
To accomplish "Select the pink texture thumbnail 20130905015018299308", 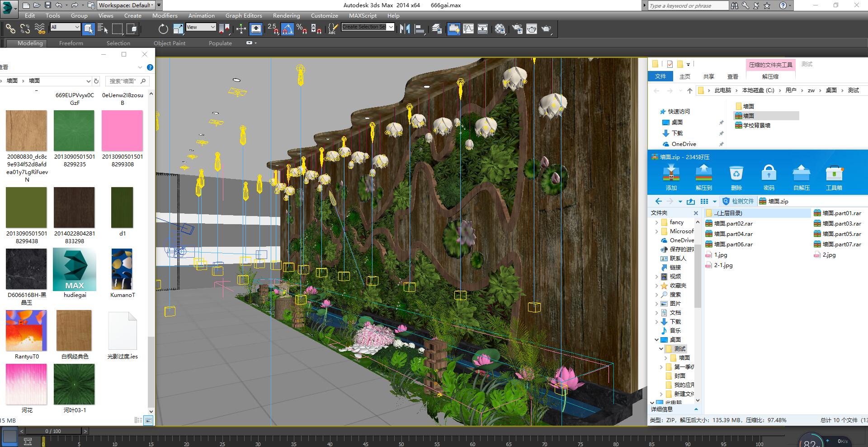I will point(122,131).
